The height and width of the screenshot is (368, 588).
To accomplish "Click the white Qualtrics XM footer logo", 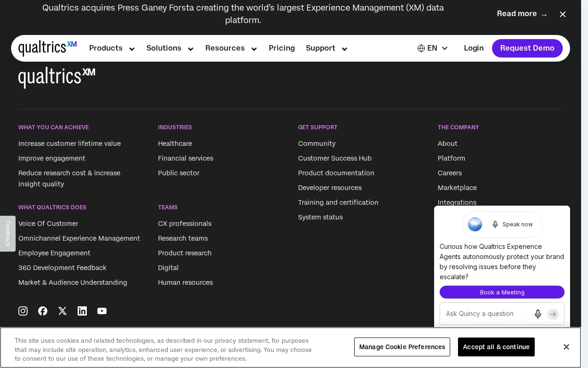I will click(x=57, y=78).
